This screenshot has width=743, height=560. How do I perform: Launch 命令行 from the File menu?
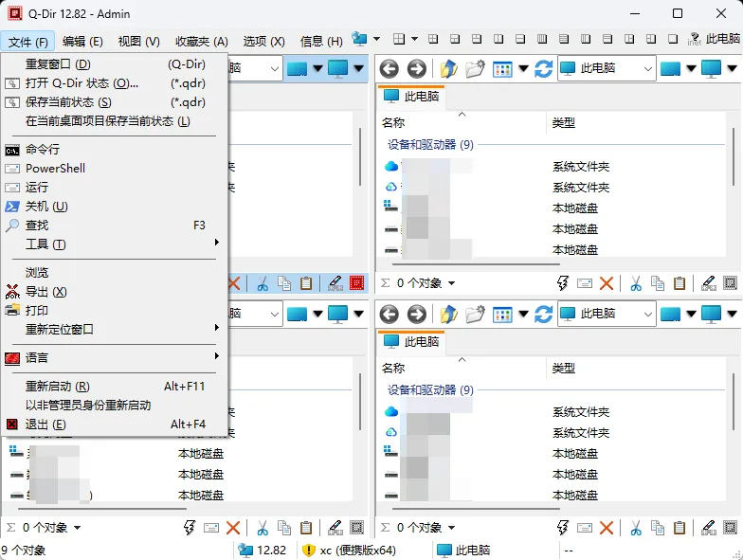116,150
